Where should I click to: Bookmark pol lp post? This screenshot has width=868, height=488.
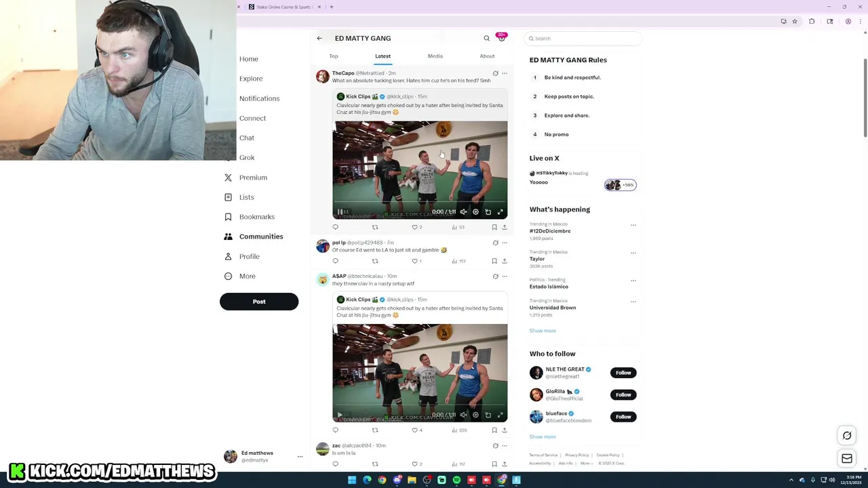(x=494, y=261)
